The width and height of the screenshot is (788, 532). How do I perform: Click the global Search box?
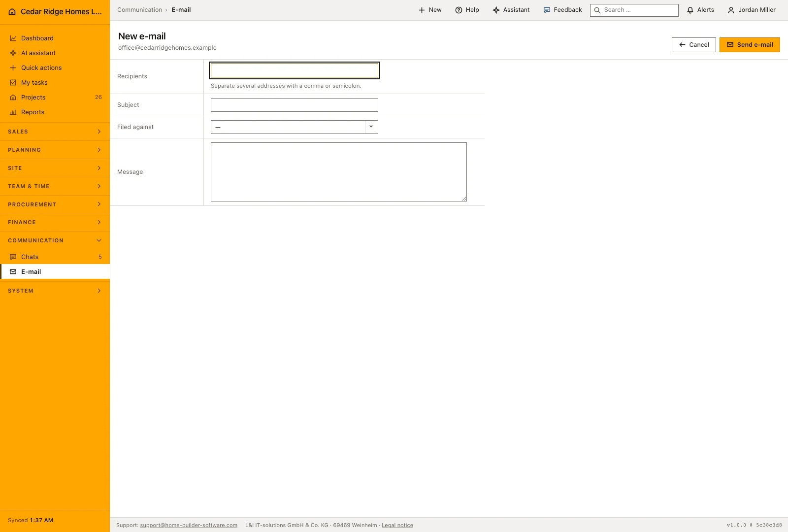pyautogui.click(x=634, y=10)
